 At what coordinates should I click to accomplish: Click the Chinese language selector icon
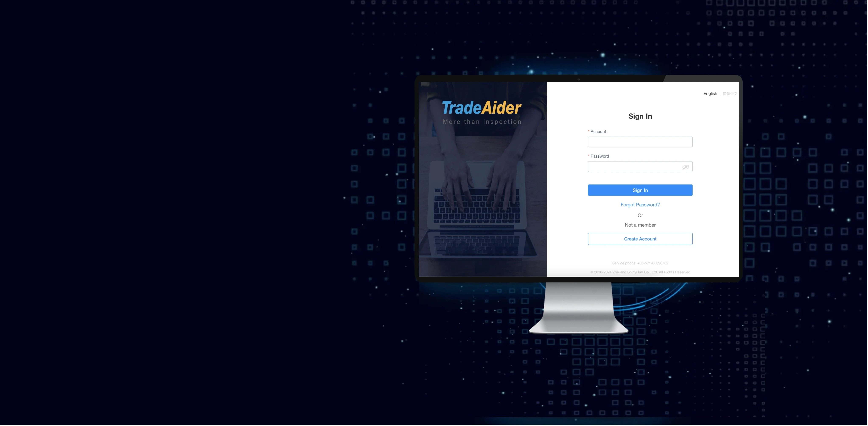(x=730, y=94)
